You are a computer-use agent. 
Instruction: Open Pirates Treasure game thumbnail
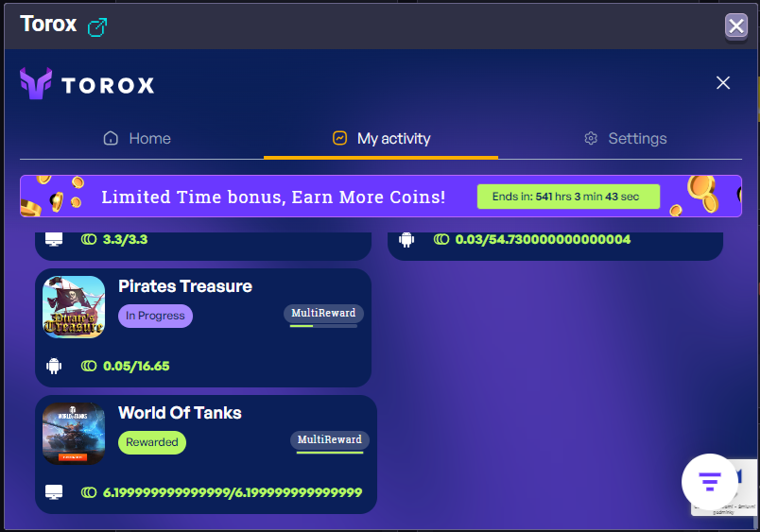(74, 307)
